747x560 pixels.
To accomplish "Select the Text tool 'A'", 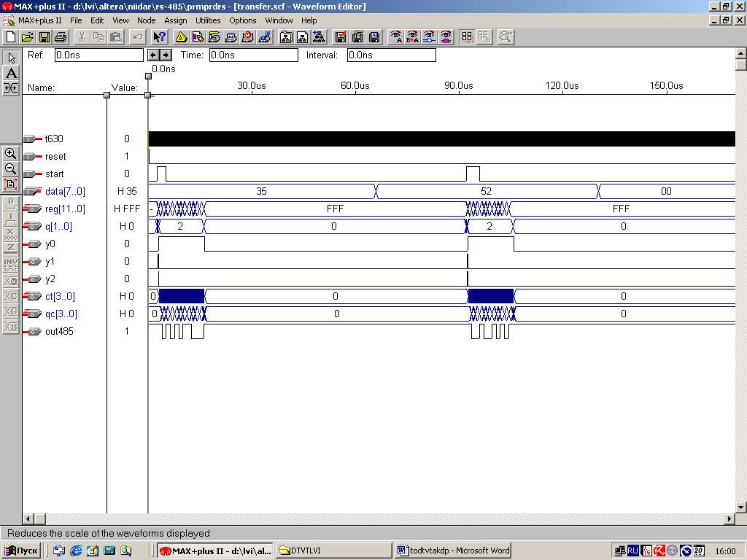I will tap(11, 73).
